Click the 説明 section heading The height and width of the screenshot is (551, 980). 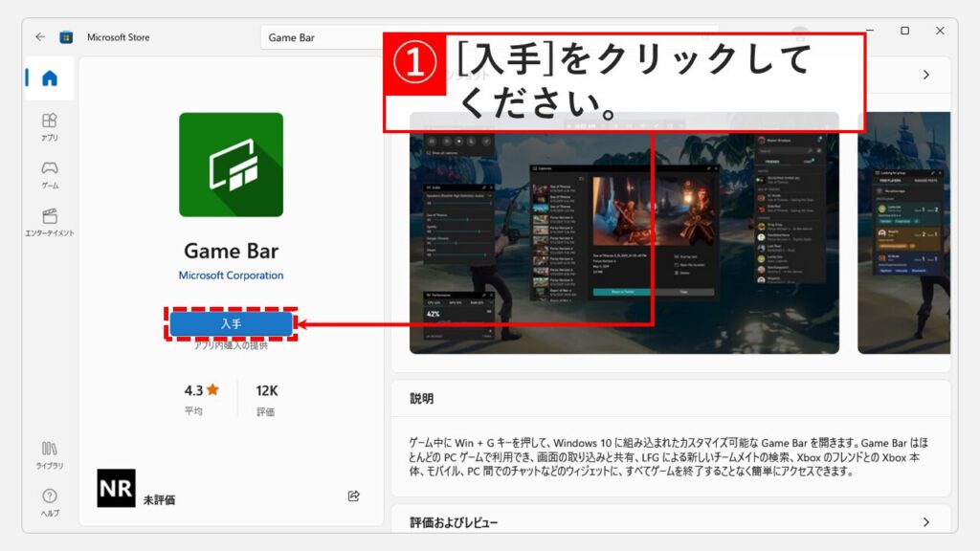(x=421, y=399)
